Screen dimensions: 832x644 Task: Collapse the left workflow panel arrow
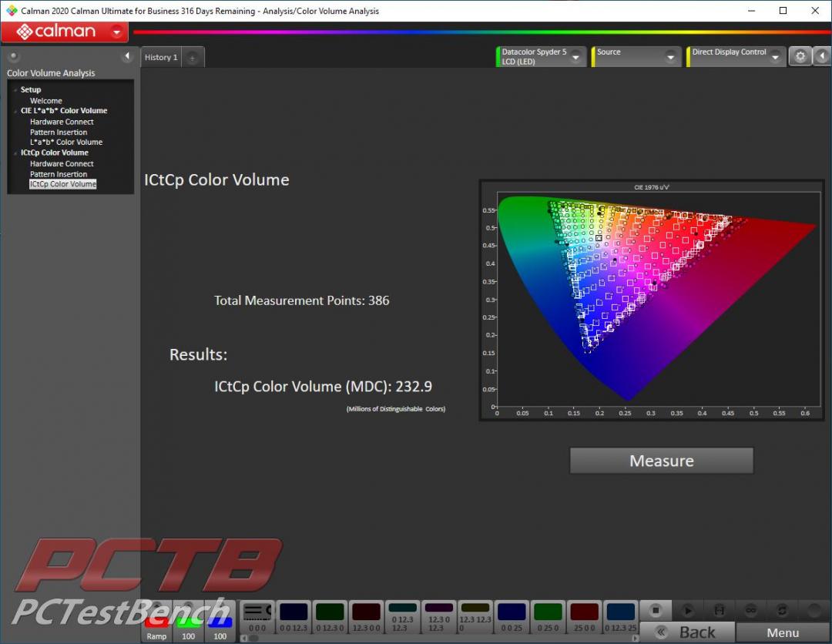click(127, 57)
